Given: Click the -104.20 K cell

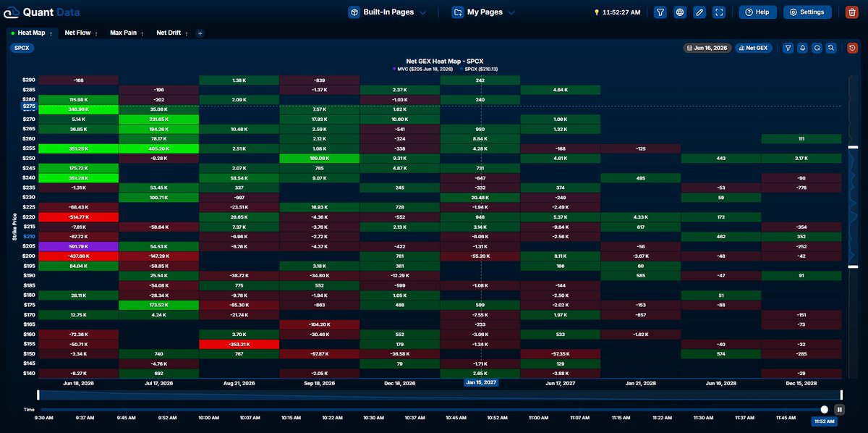Looking at the screenshot, I should coord(319,324).
